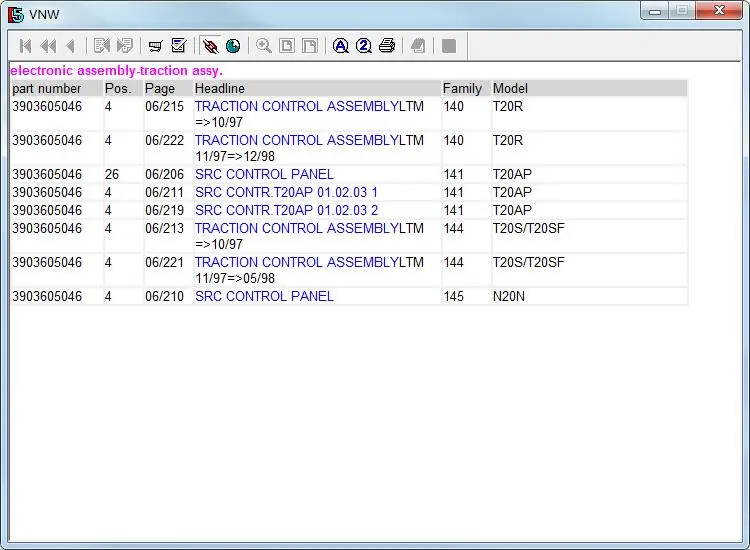Open TRACTION CONTROL ASSEMBLY link on page 06/221
Viewport: 750px width, 550px height.
(x=297, y=262)
